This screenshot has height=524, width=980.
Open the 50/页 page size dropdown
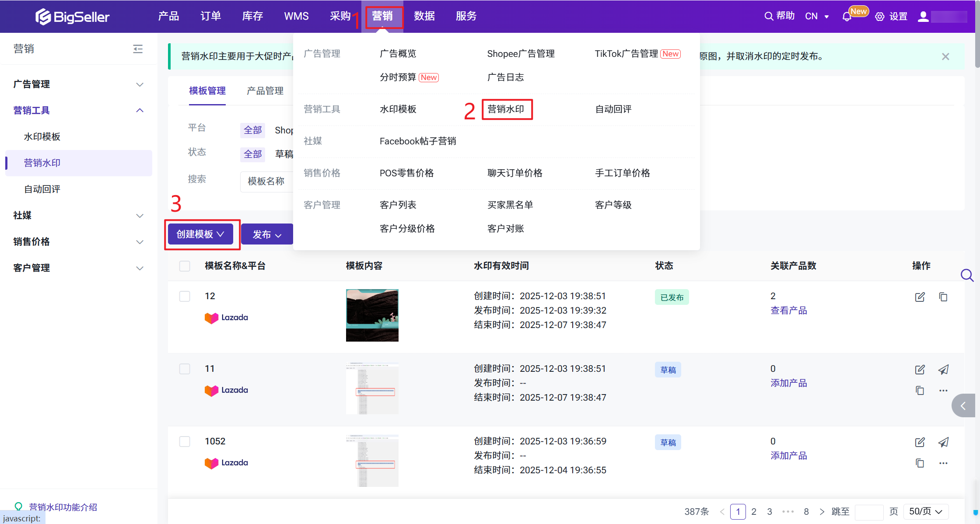coord(925,511)
